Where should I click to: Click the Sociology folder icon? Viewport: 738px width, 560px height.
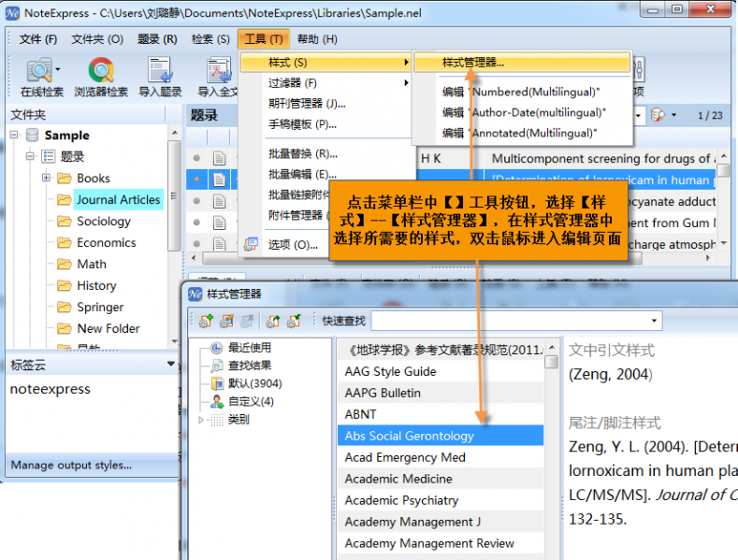click(x=65, y=222)
